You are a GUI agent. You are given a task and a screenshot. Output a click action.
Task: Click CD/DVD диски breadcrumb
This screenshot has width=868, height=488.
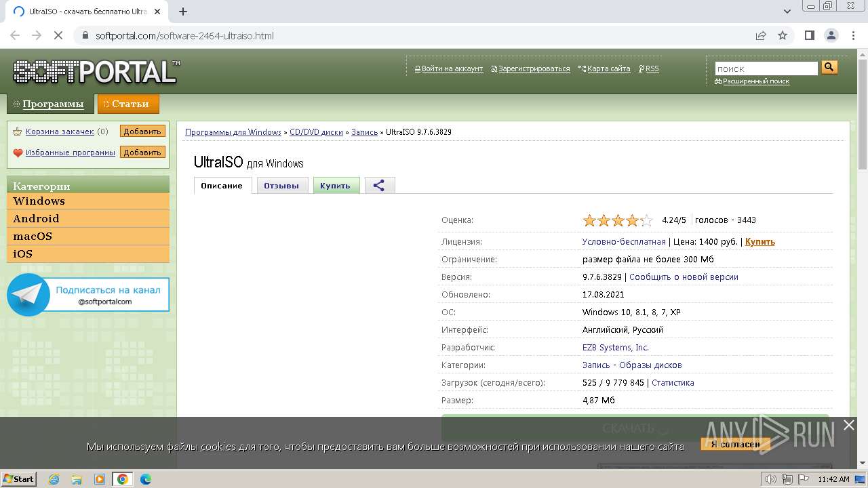pyautogui.click(x=316, y=132)
